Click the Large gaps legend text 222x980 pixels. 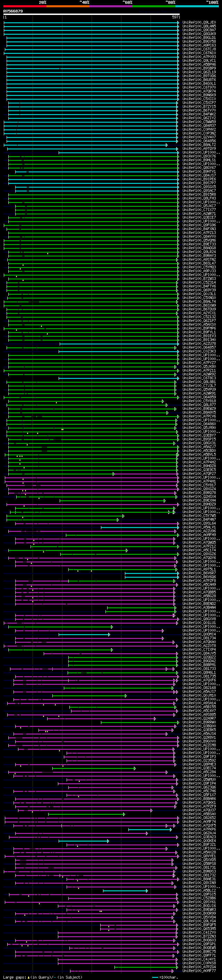43,977
